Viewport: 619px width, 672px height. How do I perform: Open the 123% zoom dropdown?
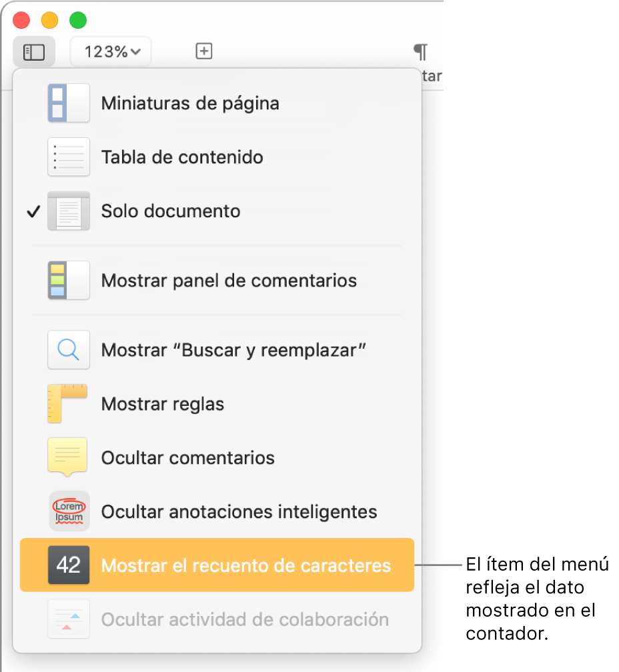(110, 51)
